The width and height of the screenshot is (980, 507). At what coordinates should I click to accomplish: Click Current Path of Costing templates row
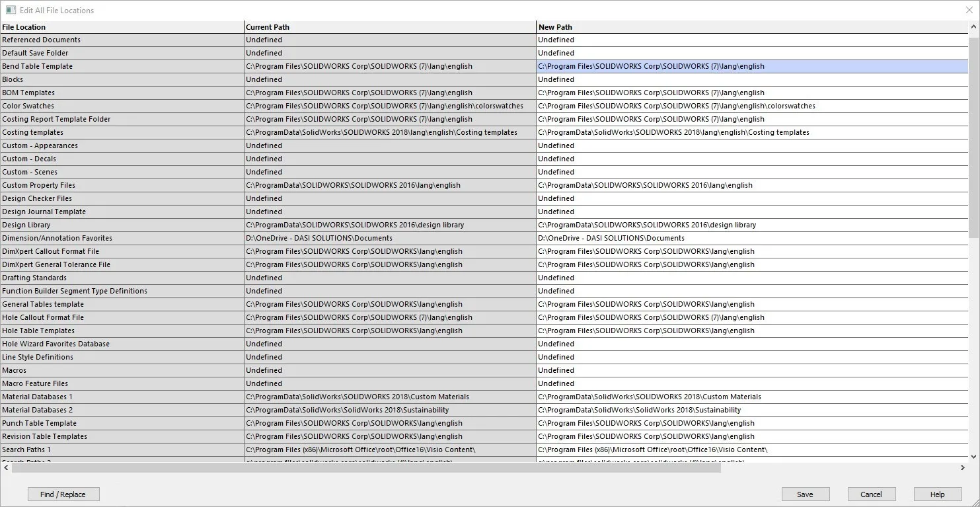tap(390, 132)
